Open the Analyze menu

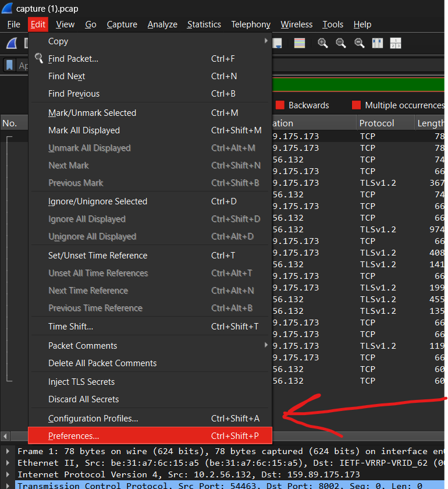tap(162, 24)
